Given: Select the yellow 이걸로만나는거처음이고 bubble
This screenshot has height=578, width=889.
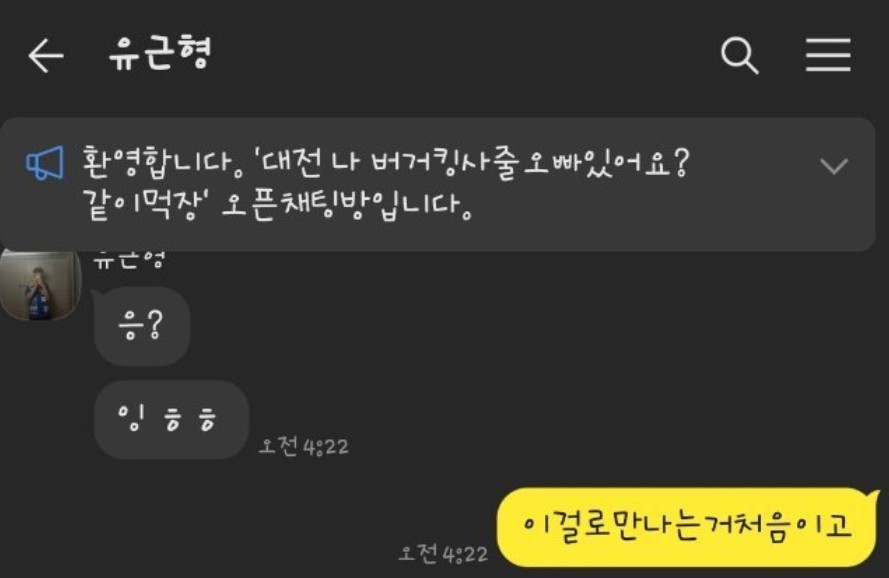Looking at the screenshot, I should click(x=687, y=526).
